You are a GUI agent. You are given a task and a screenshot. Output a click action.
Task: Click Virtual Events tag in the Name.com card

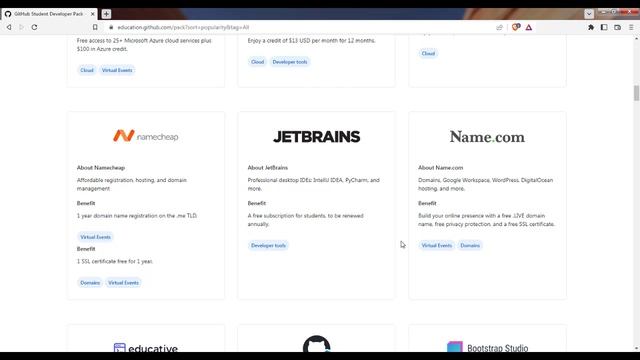tap(436, 246)
